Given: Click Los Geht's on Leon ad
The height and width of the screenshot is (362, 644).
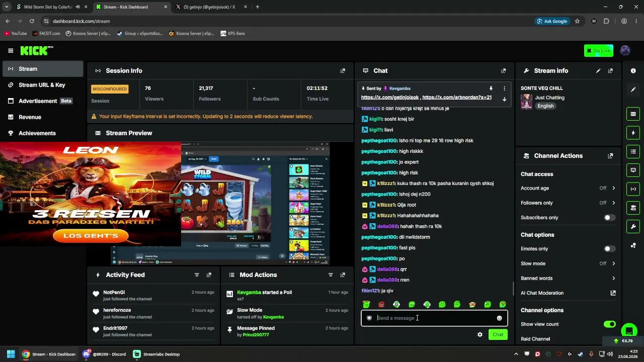Looking at the screenshot, I should 91,235.
